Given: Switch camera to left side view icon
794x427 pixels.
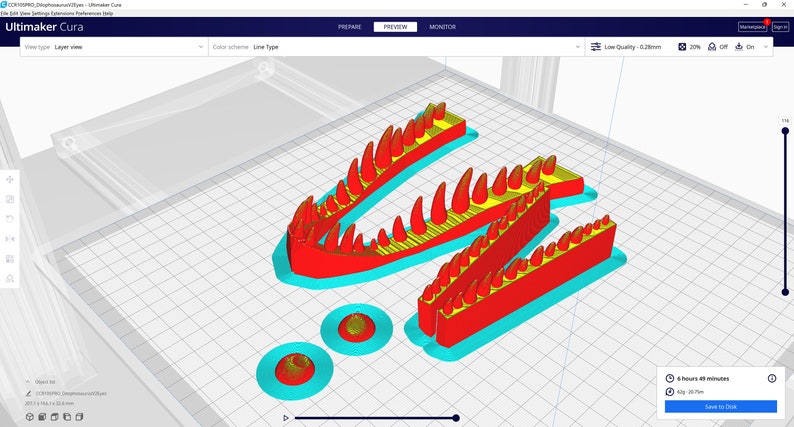Looking at the screenshot, I should click(x=67, y=417).
